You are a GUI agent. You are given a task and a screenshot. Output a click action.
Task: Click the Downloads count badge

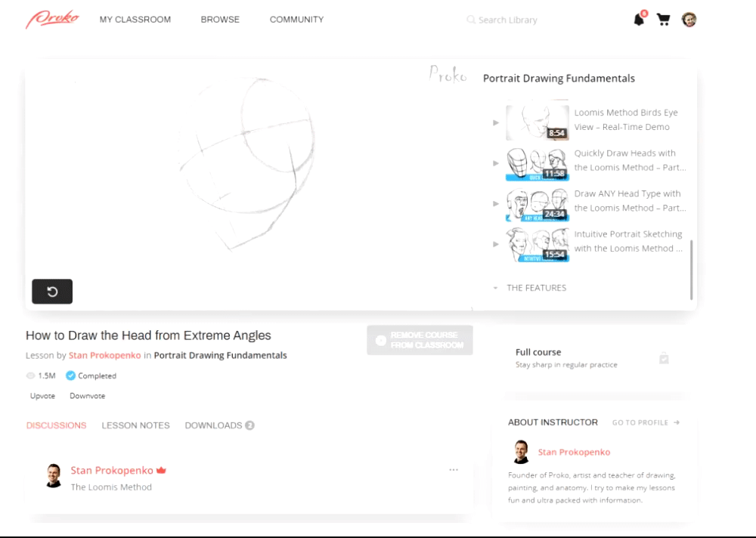[249, 425]
